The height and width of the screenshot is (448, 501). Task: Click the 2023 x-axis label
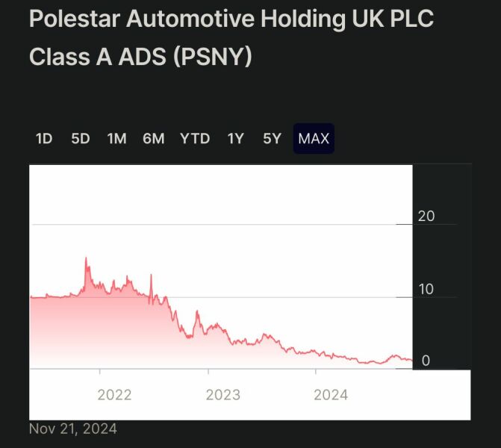click(x=223, y=394)
